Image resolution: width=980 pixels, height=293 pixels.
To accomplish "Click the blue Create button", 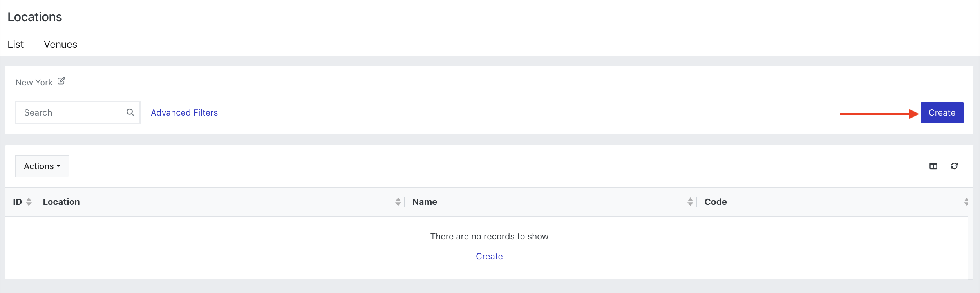I will (942, 112).
